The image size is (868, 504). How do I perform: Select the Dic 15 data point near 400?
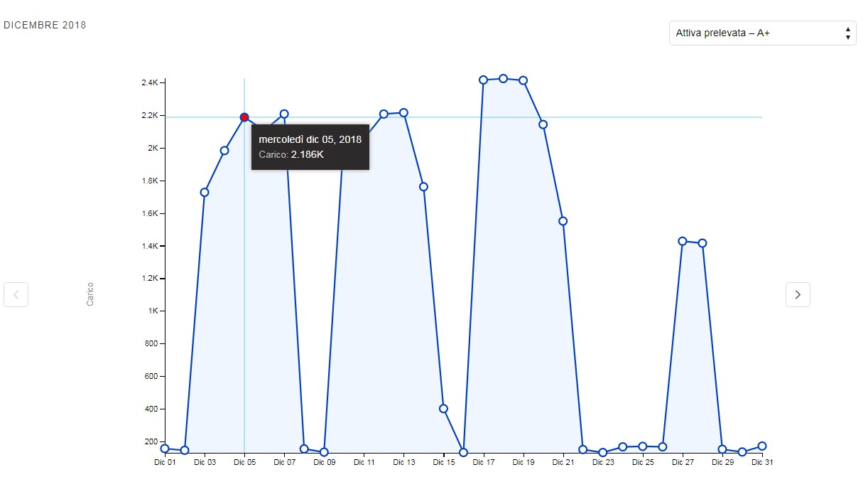tap(443, 409)
